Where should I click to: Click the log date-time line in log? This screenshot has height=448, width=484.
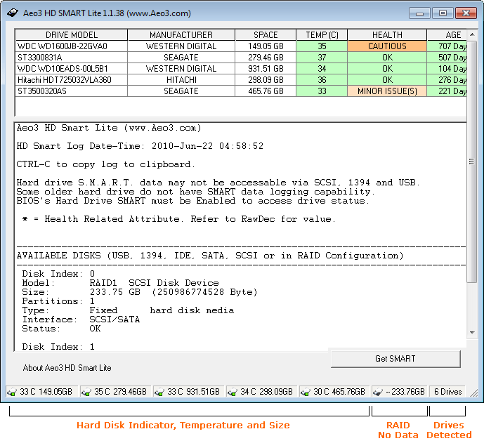pos(140,146)
